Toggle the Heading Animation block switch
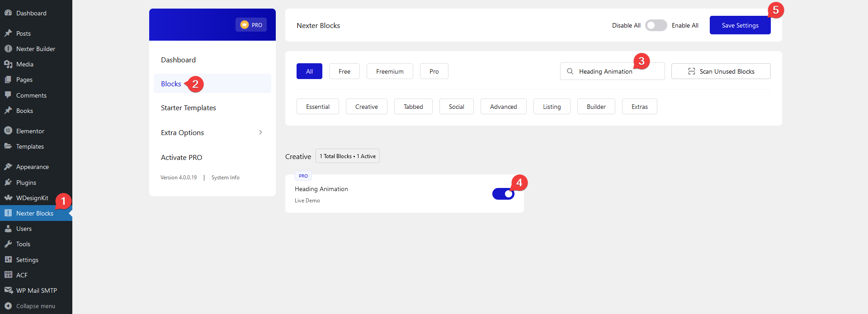Screen dimensions: 868x314 point(503,194)
